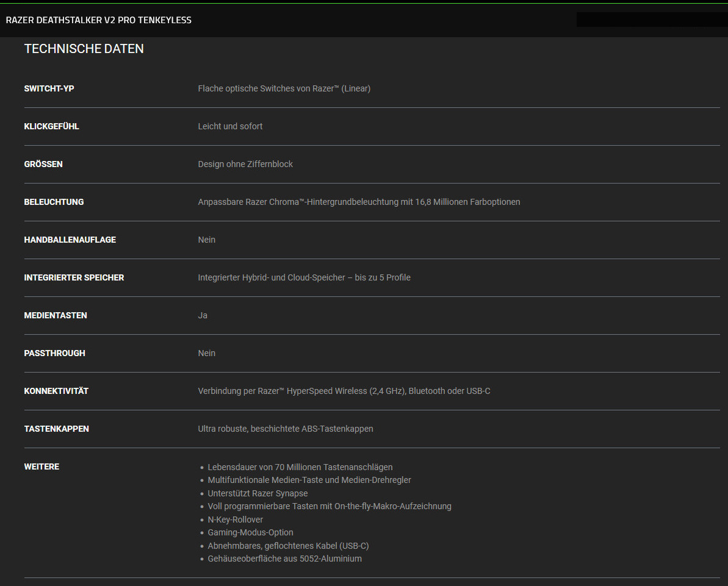Click the flache optische Switches description text
728x586 pixels.
pos(284,88)
